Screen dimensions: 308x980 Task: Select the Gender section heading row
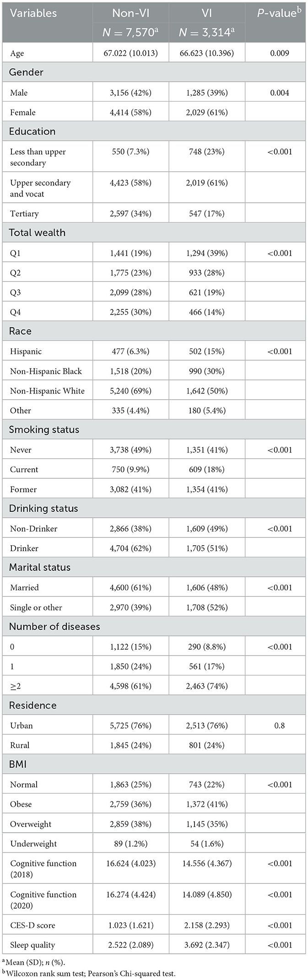tap(27, 72)
